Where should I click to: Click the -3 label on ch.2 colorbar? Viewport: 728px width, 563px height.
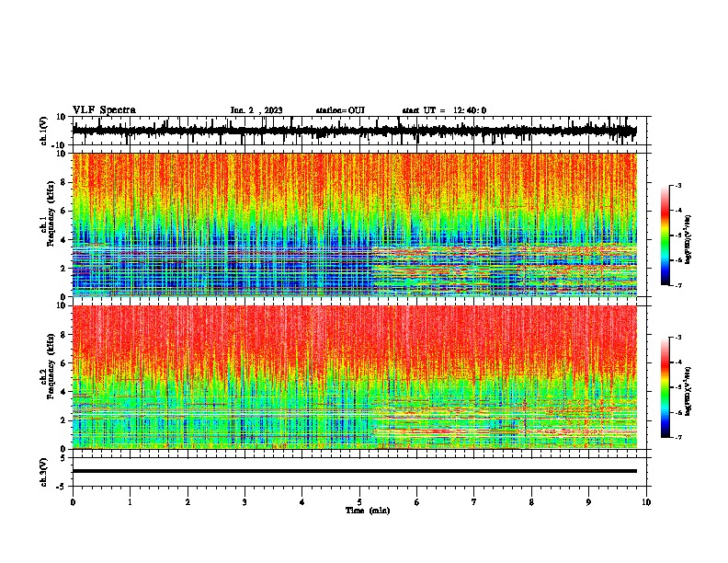coord(677,338)
